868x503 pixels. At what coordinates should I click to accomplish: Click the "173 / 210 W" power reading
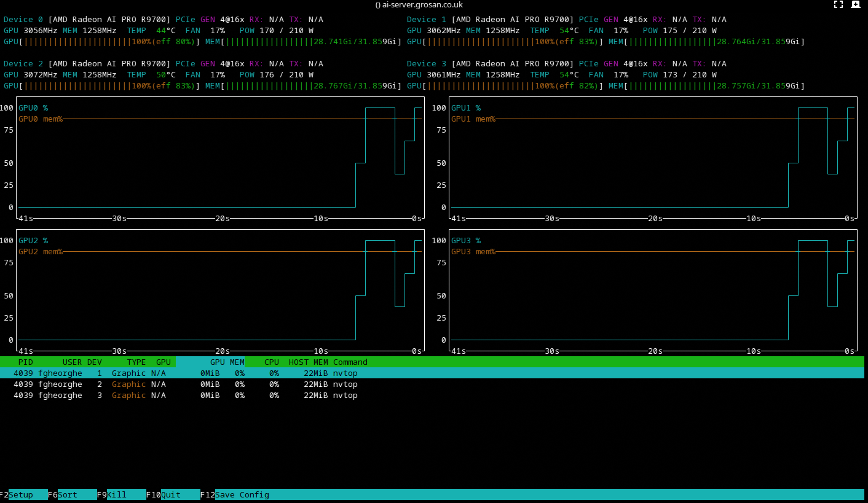pyautogui.click(x=690, y=75)
